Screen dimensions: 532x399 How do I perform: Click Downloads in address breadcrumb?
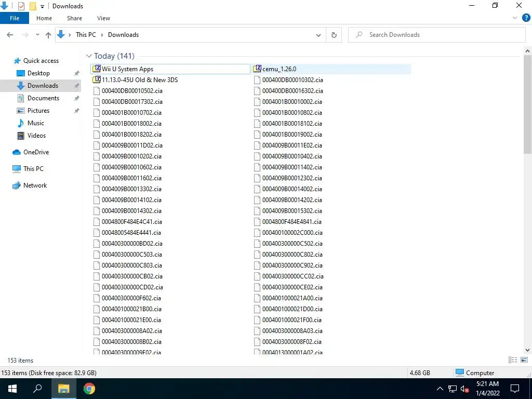pos(123,35)
